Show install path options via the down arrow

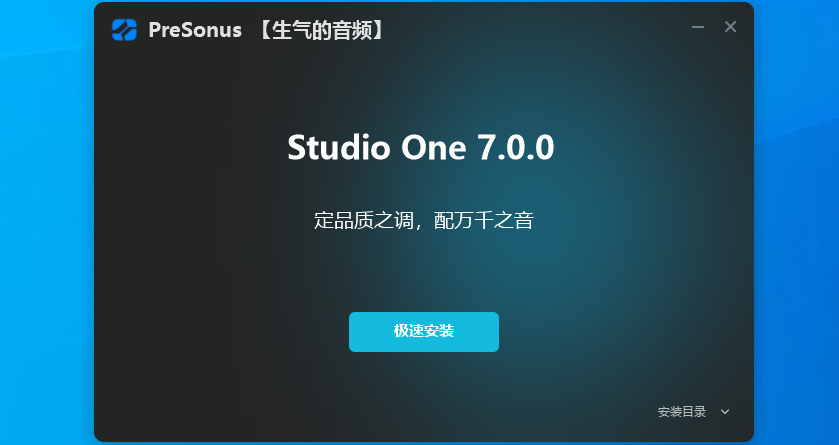(725, 411)
